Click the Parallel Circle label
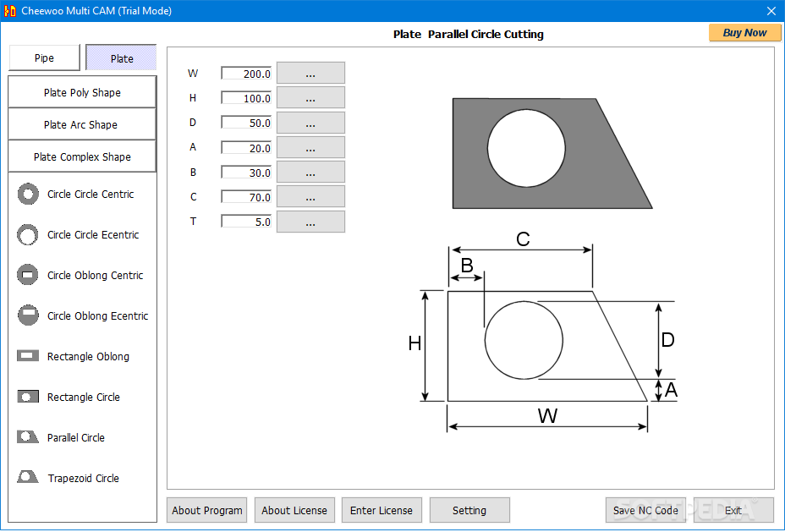This screenshot has width=785, height=532. coord(76,437)
